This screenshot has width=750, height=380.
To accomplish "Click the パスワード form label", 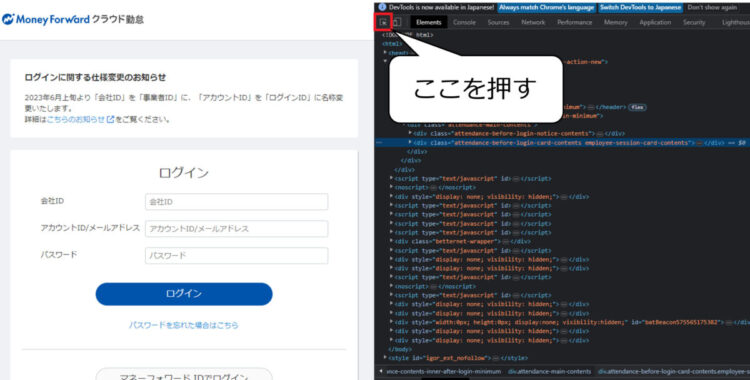I will click(x=58, y=255).
